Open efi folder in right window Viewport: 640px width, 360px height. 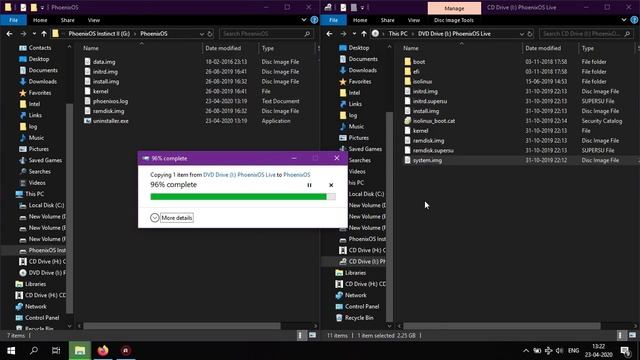click(x=416, y=72)
